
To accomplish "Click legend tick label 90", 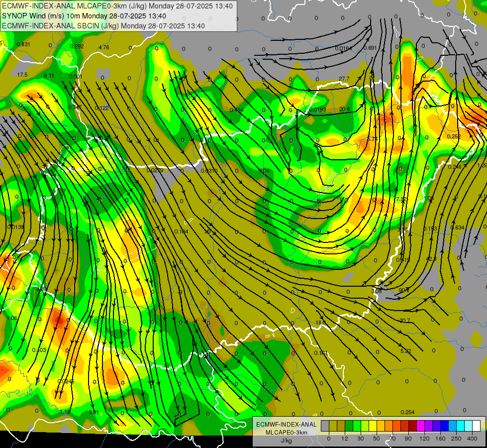I will (x=408, y=439).
